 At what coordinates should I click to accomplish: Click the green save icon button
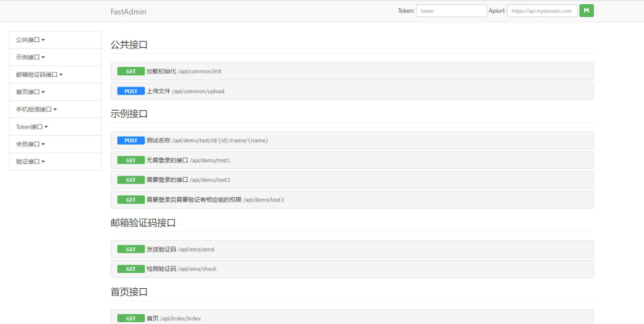tap(586, 11)
